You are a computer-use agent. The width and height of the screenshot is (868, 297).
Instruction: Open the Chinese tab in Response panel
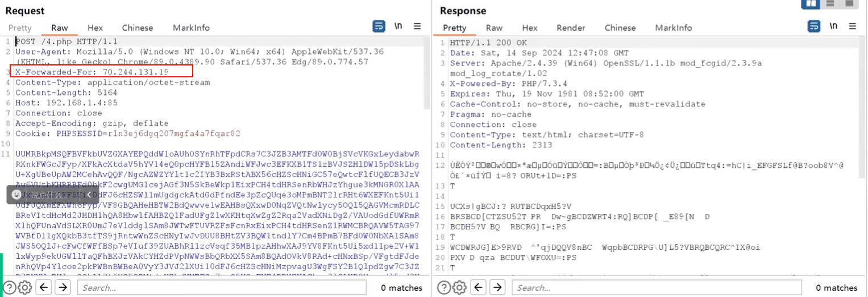(620, 27)
